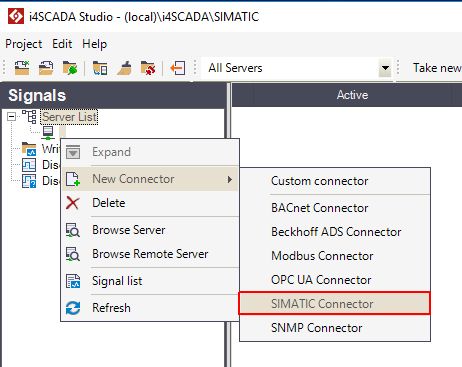Click the first folder toolbar icon with green arrow

pos(22,68)
